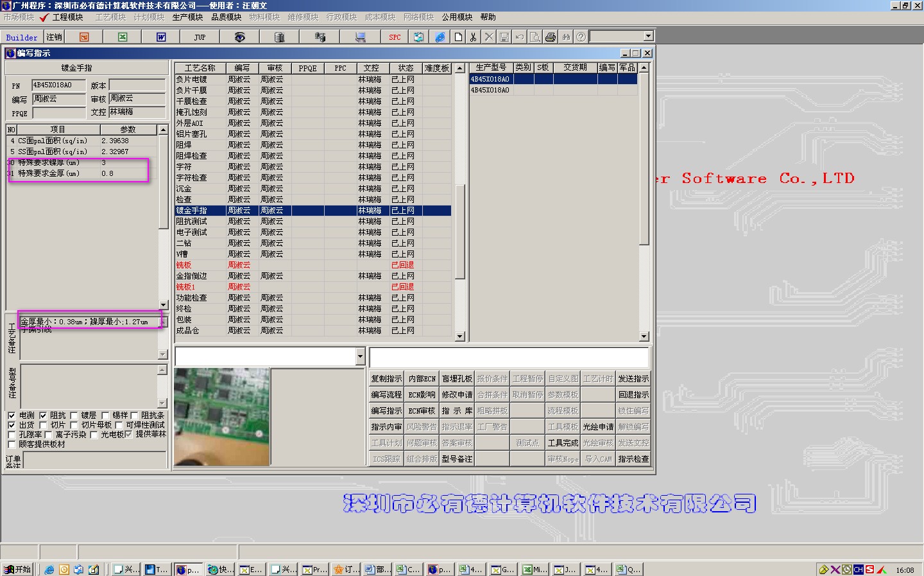Click the 发送指示 button
924x576 pixels.
coord(633,379)
